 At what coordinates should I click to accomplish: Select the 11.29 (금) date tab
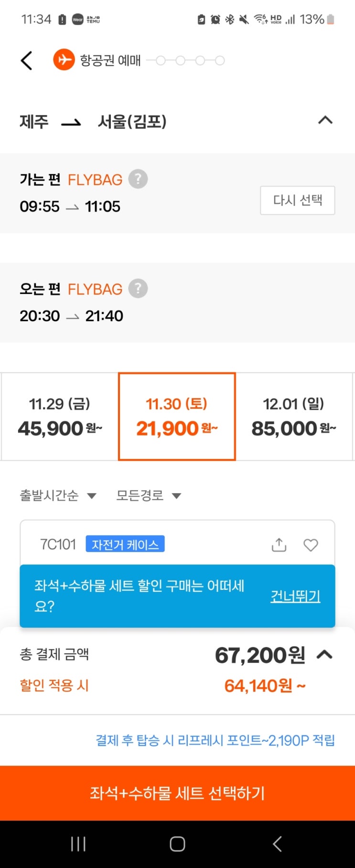[60, 416]
